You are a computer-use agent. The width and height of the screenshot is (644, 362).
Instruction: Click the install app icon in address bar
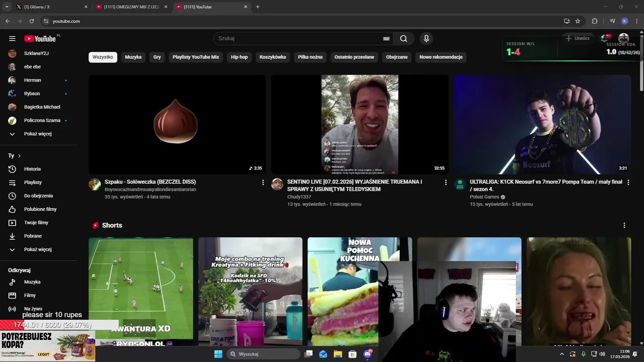coord(567,21)
